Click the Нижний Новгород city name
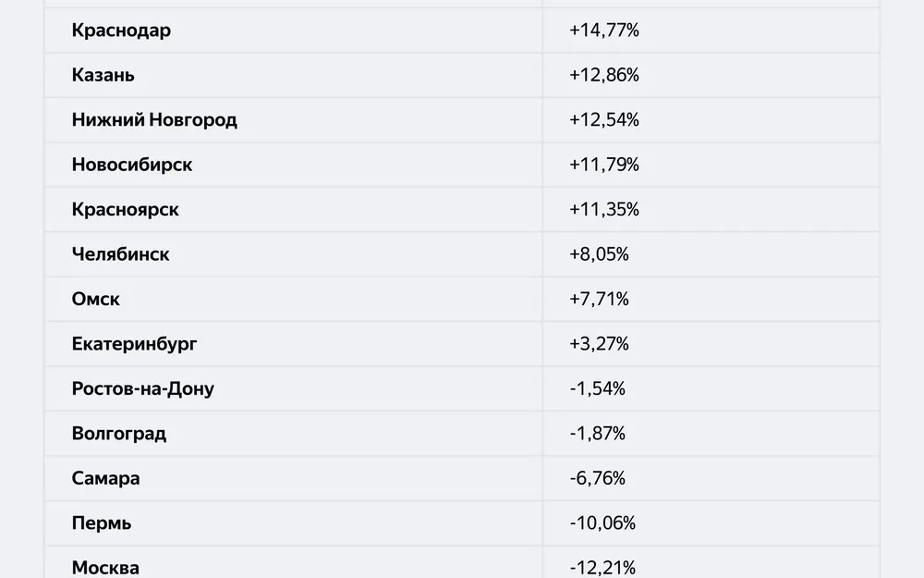This screenshot has height=578, width=924. coord(154,120)
